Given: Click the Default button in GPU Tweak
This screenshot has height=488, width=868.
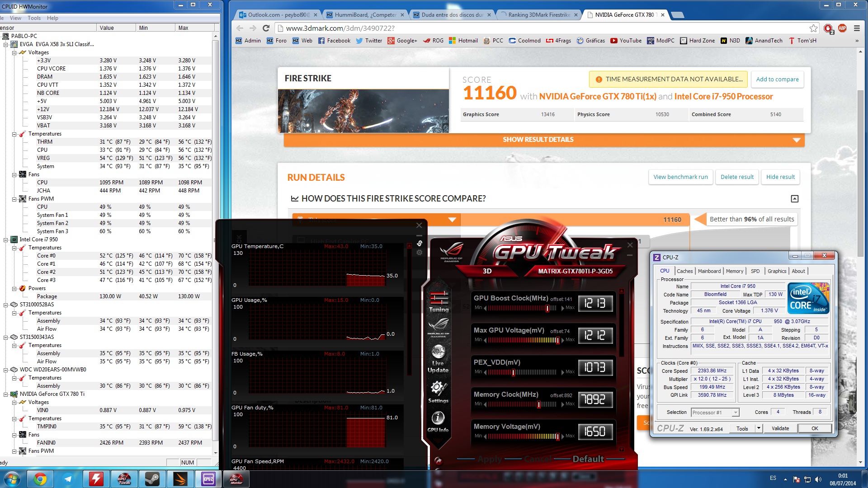Looking at the screenshot, I should (x=588, y=459).
